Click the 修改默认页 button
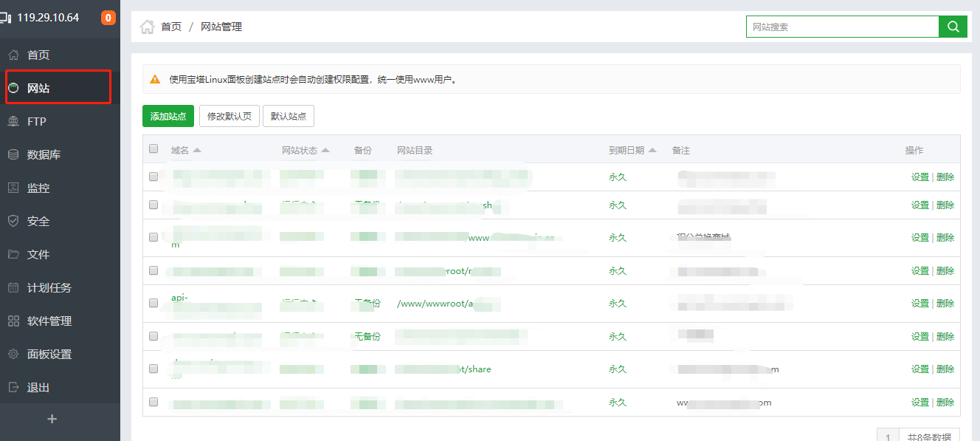 click(x=229, y=116)
